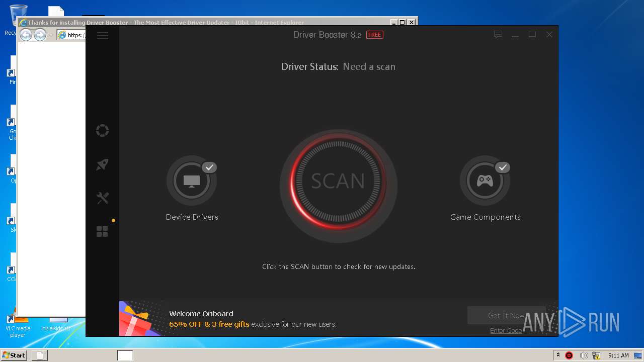Click the Show desktop button
This screenshot has height=362, width=644.
[x=638, y=355]
